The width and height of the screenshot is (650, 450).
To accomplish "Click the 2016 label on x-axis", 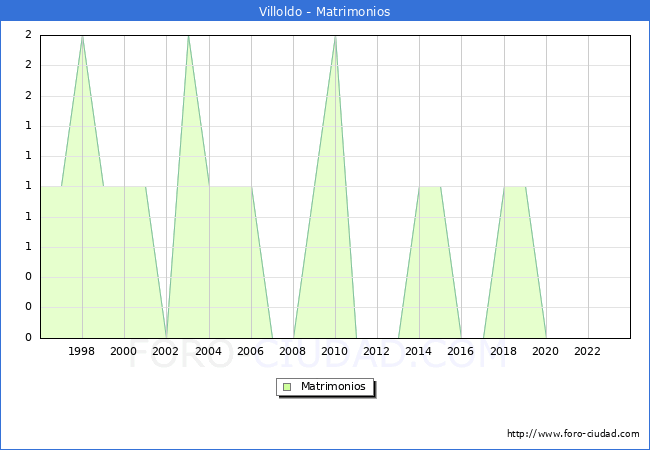I will pos(462,351).
